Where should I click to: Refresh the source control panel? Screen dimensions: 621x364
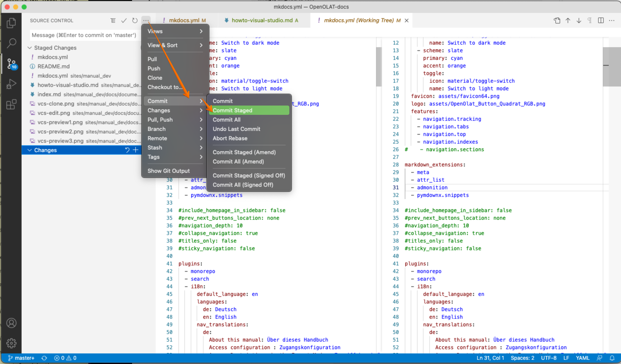(135, 21)
